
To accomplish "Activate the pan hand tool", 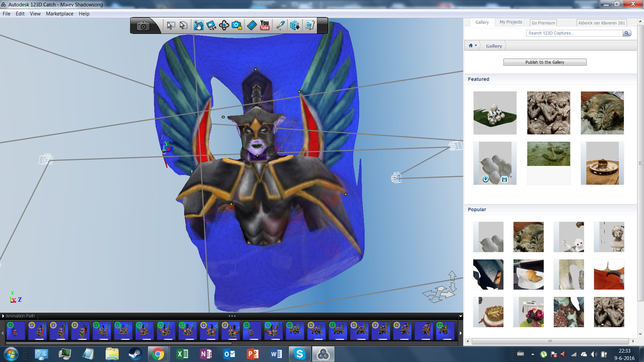I will pyautogui.click(x=198, y=25).
